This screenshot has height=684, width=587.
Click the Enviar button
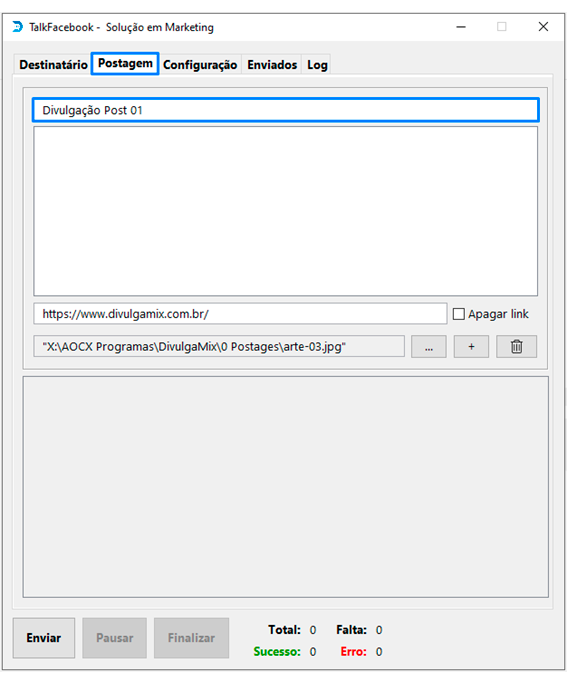(44, 638)
